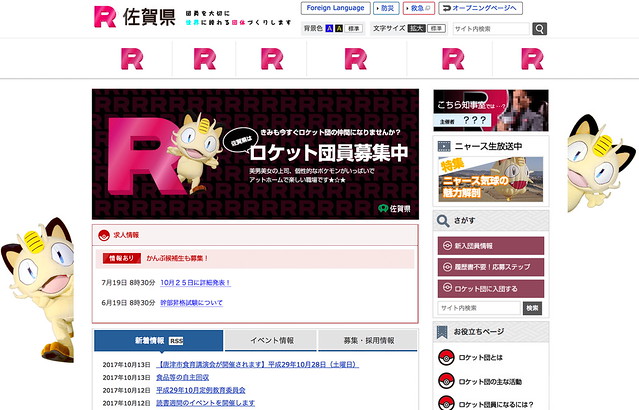Image resolution: width=639 pixels, height=410 pixels.
Task: Open the 幹部昇格試験について link
Action: point(191,302)
